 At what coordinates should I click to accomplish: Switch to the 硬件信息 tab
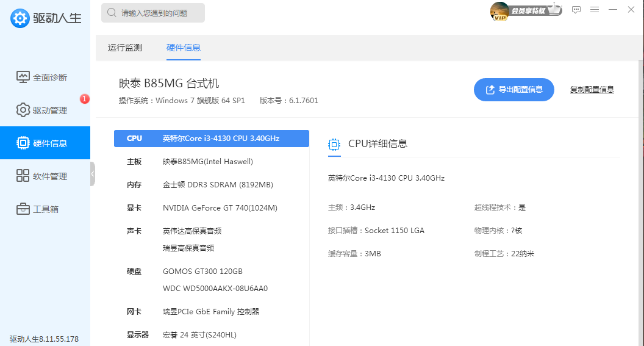pyautogui.click(x=183, y=48)
